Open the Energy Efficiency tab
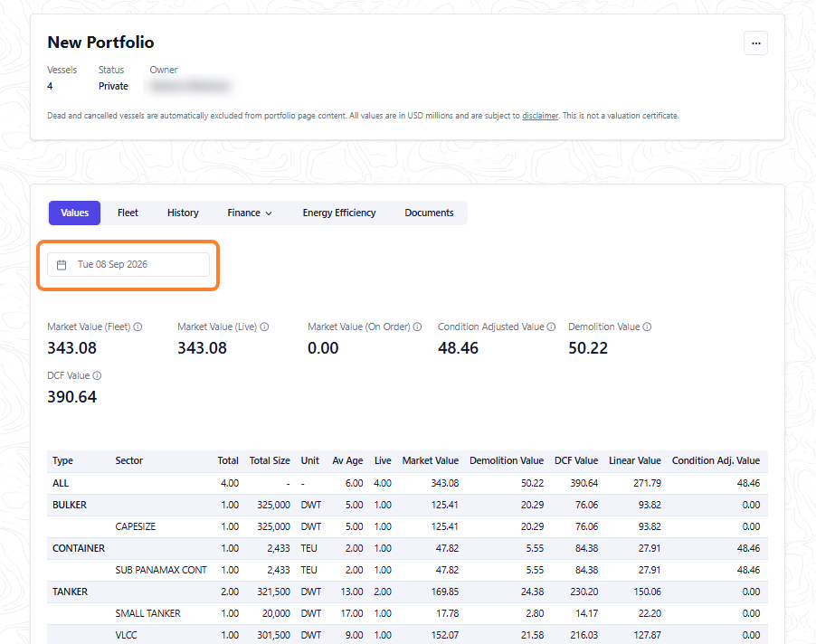 coord(339,213)
